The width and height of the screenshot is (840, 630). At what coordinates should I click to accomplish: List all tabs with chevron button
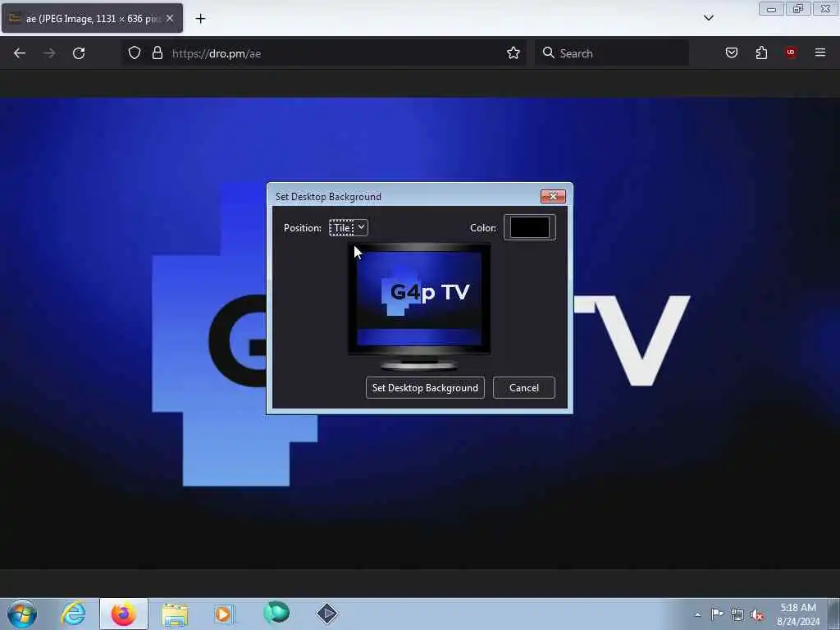tap(708, 18)
